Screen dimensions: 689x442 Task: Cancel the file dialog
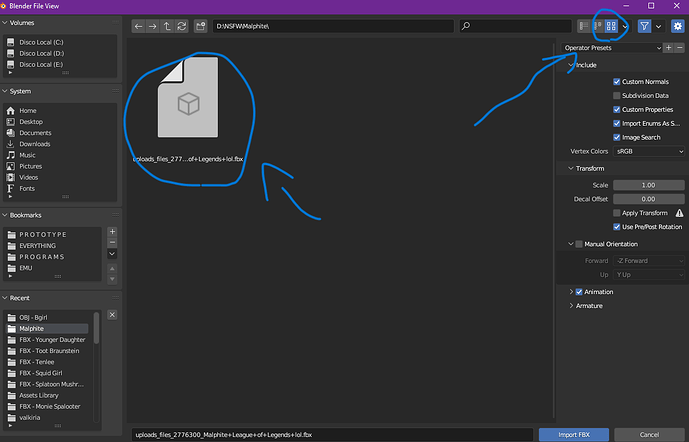point(649,435)
